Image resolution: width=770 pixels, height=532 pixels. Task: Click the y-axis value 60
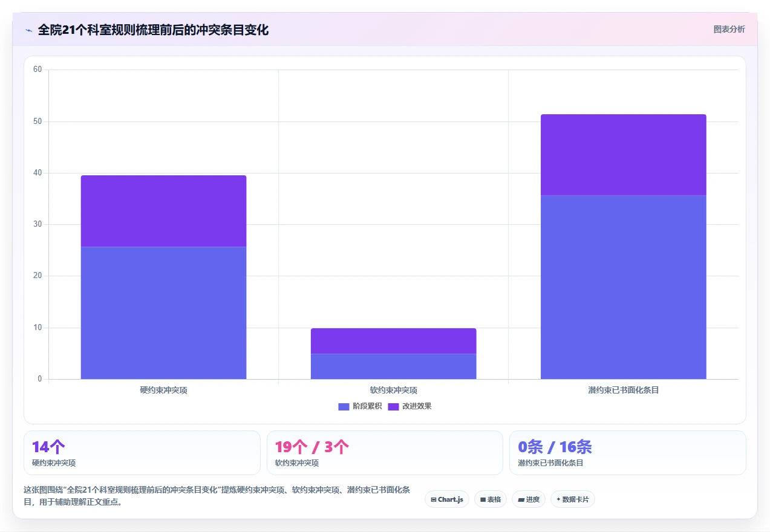click(38, 70)
